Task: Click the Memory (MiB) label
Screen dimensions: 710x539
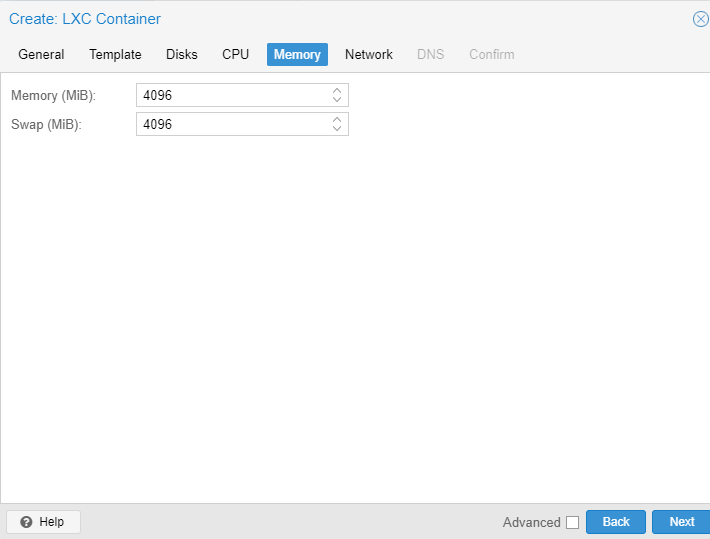Action: [x=53, y=96]
